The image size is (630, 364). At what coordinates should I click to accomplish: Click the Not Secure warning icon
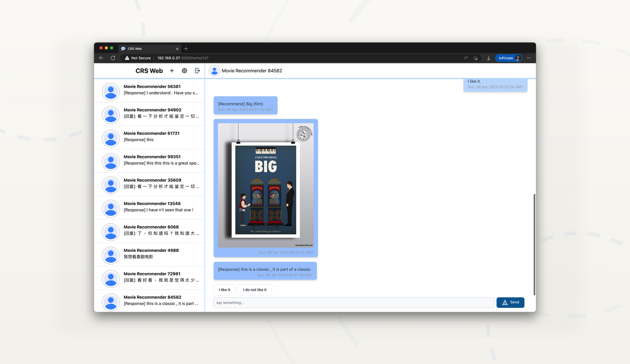(x=127, y=58)
